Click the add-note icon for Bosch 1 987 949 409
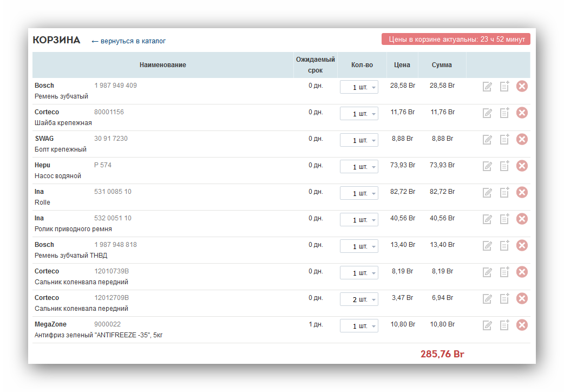Viewport: 564px width, 392px height. (504, 87)
